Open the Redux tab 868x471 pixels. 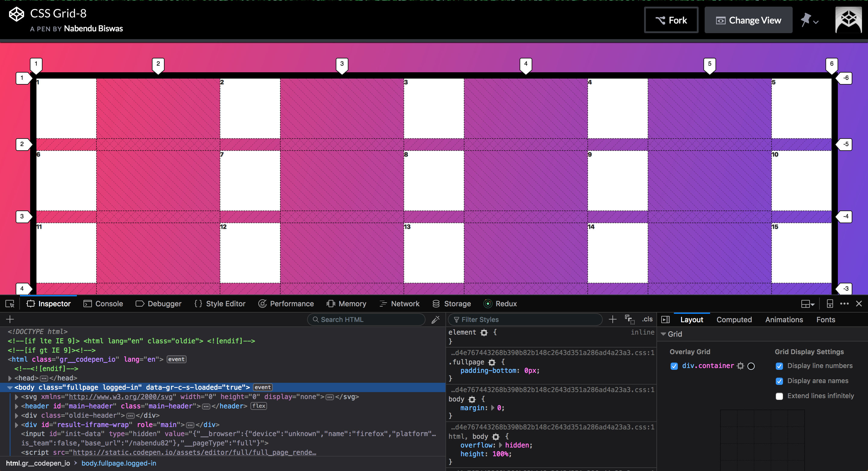coord(500,304)
